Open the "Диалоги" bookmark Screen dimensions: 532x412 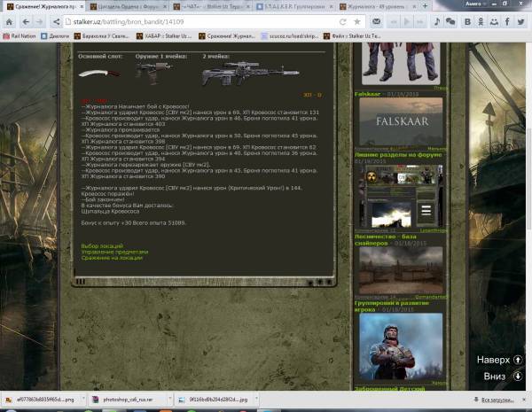pyautogui.click(x=55, y=36)
